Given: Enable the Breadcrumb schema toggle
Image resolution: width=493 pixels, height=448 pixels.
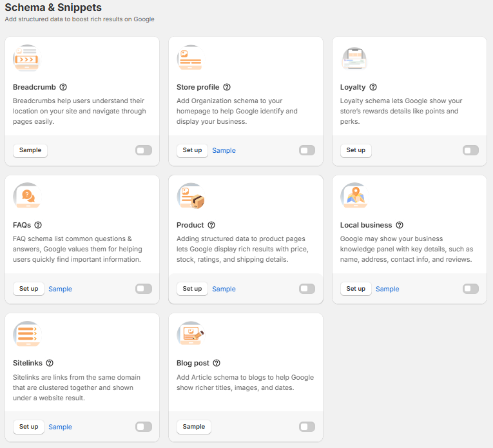Looking at the screenshot, I should (x=144, y=150).
